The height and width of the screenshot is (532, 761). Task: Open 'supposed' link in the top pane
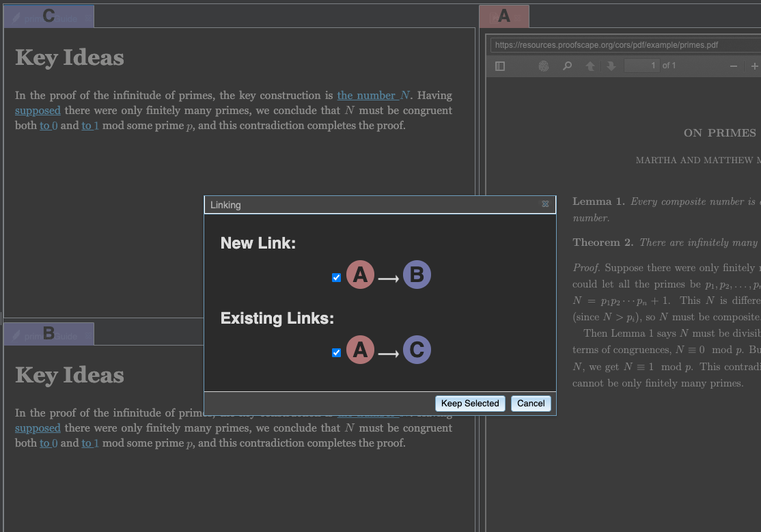point(38,111)
